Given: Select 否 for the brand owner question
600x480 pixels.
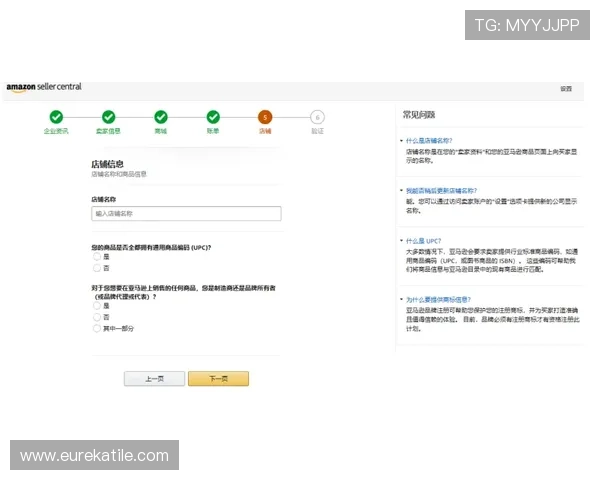Looking at the screenshot, I should pos(97,317).
